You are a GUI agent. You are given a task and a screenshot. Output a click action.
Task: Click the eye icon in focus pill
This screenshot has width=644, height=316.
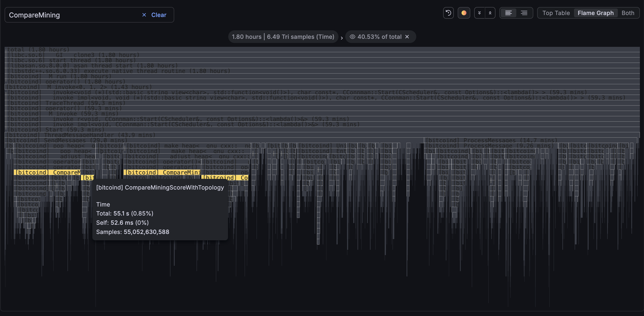click(352, 37)
